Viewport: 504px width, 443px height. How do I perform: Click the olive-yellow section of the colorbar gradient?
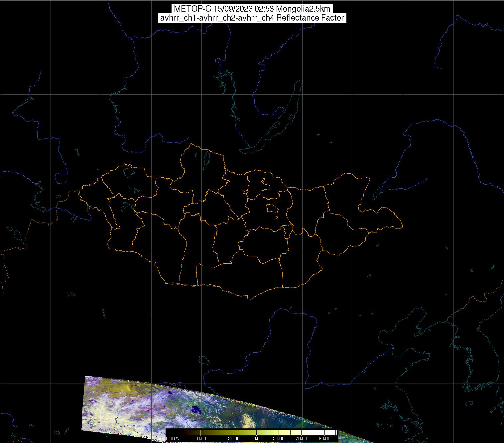233,432
